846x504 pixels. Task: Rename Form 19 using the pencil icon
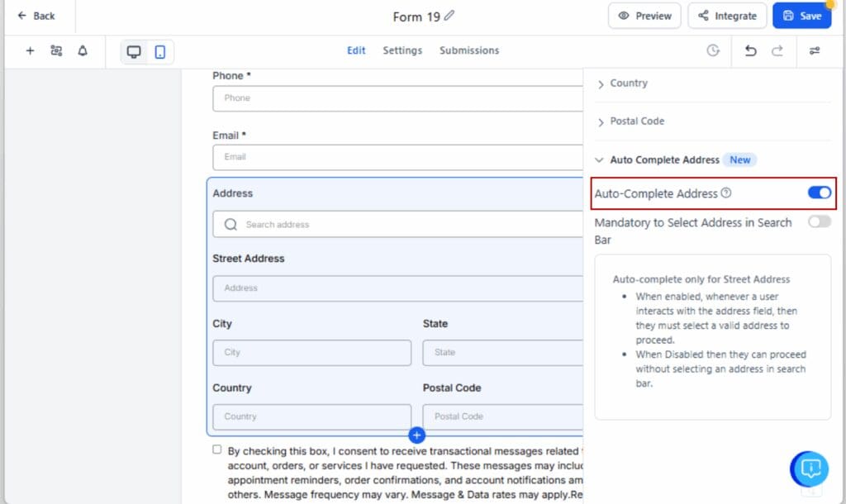(x=448, y=15)
